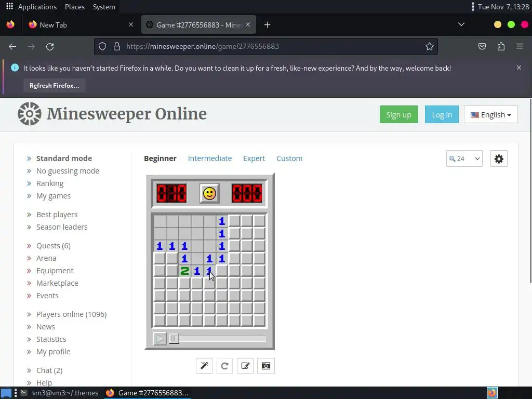Viewport: 532px width, 399px height.
Task: Click the replay play button
Action: click(160, 339)
